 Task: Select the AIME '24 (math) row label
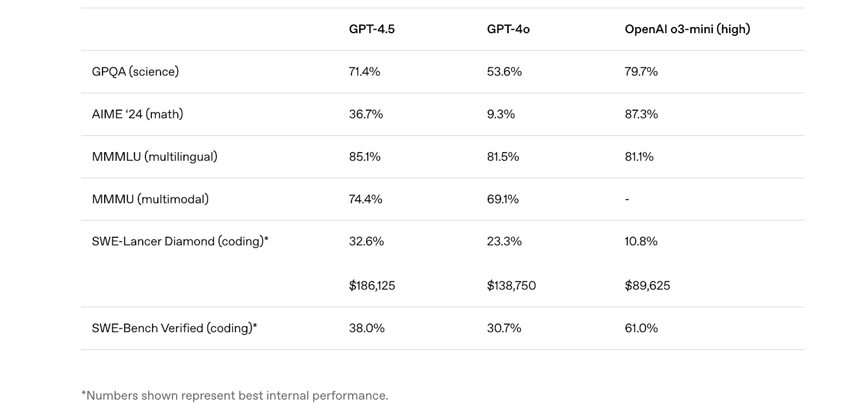pyautogui.click(x=137, y=114)
